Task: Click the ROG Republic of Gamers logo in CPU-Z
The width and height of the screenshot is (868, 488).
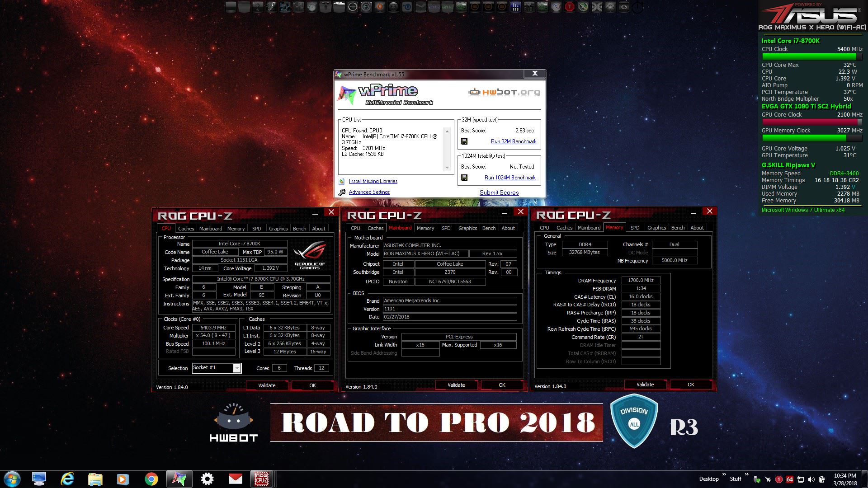Action: click(310, 256)
